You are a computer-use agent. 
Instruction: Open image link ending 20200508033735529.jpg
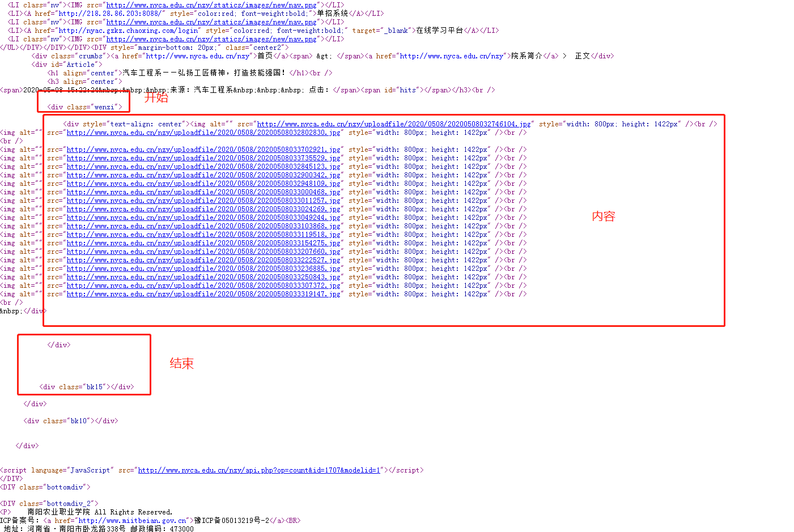203,158
